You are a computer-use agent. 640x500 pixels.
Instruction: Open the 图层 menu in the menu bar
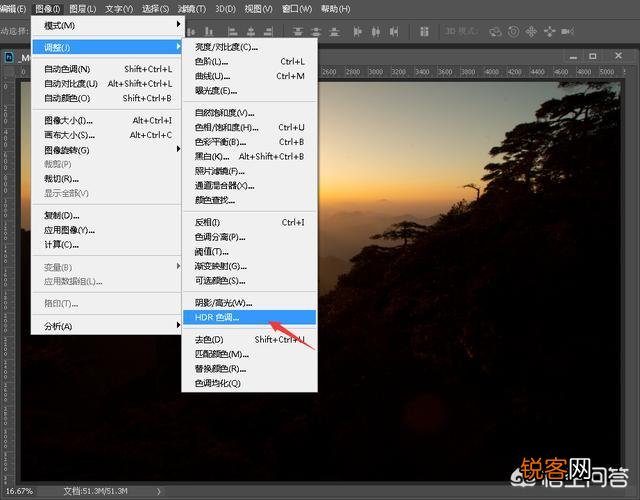82,9
